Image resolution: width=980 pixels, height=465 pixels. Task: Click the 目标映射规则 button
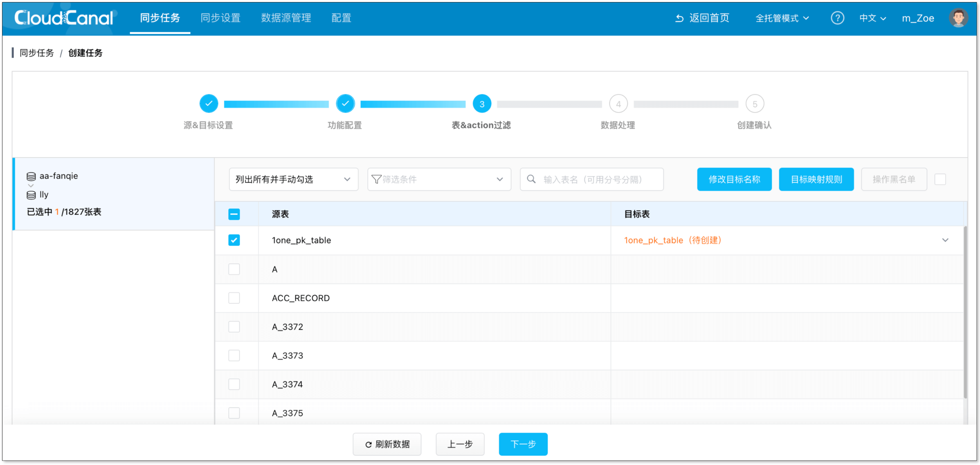(x=816, y=179)
